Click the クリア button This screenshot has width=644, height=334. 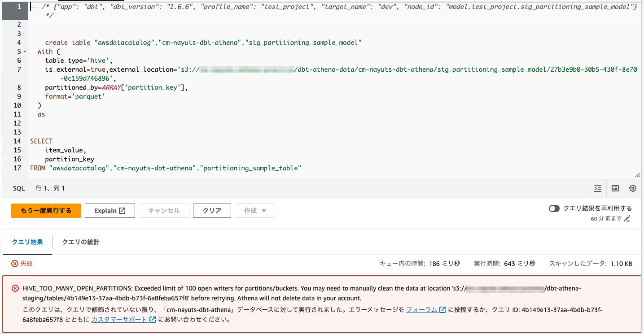tap(211, 210)
